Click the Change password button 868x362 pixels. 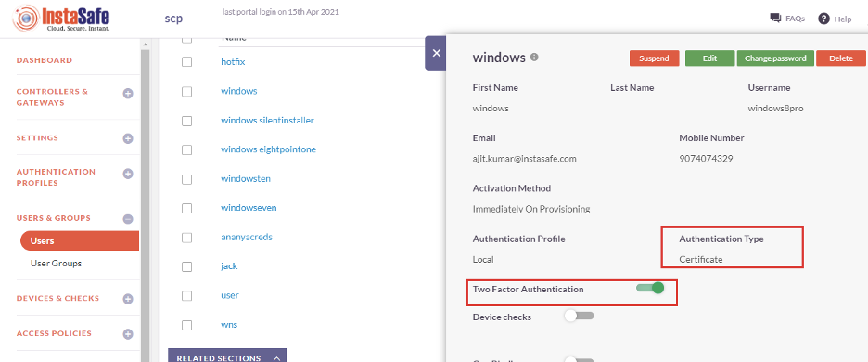coord(775,58)
